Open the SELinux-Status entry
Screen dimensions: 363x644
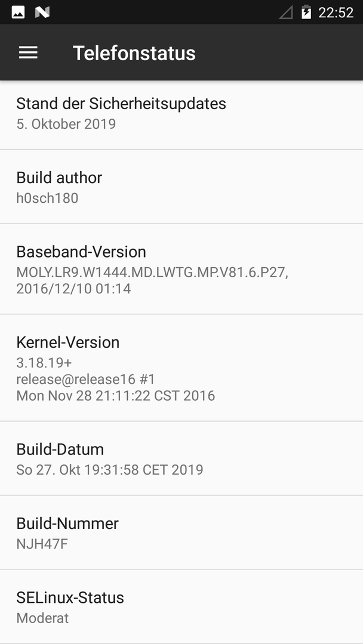[181, 606]
